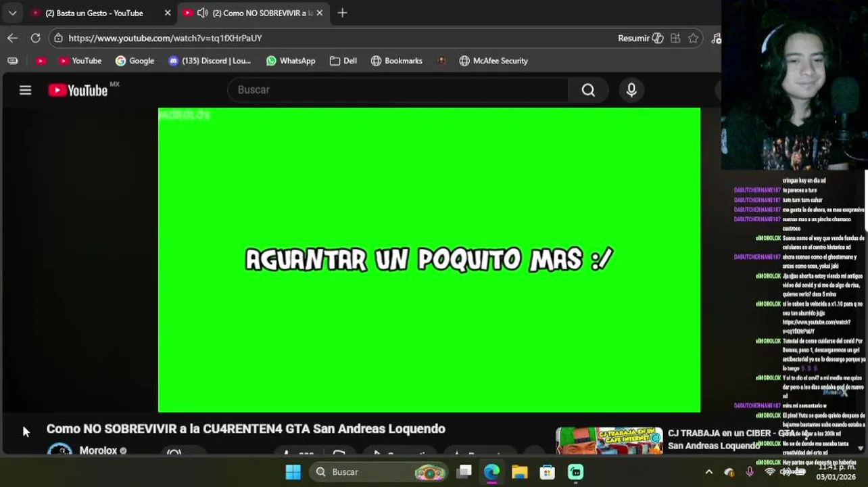Click the Windows taskbar Buscar search box
This screenshot has height=487, width=868.
(378, 471)
